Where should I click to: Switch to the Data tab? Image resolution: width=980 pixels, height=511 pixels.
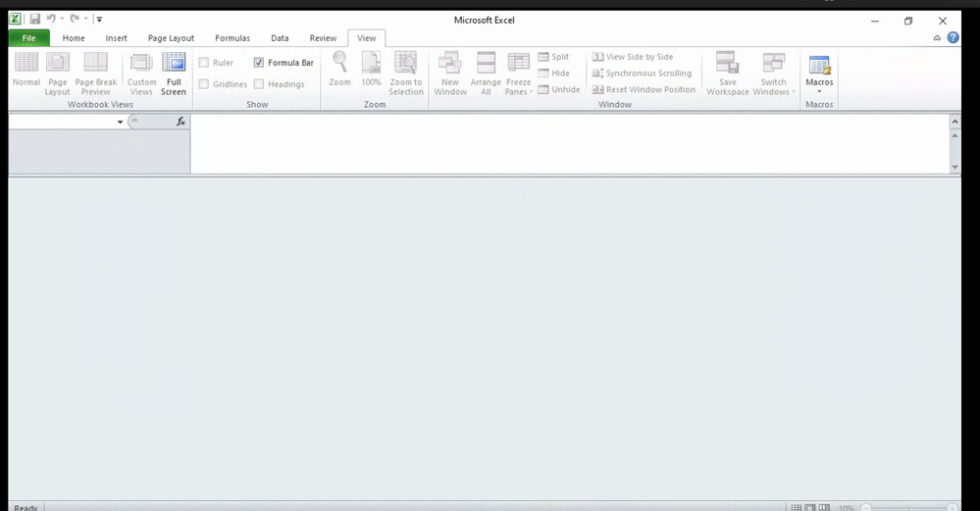pos(280,38)
